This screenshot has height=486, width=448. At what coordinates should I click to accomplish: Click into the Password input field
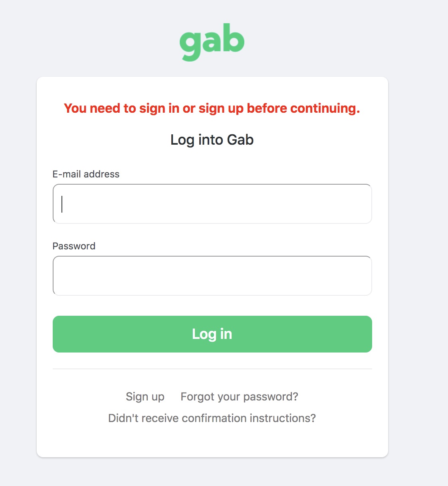coord(212,276)
